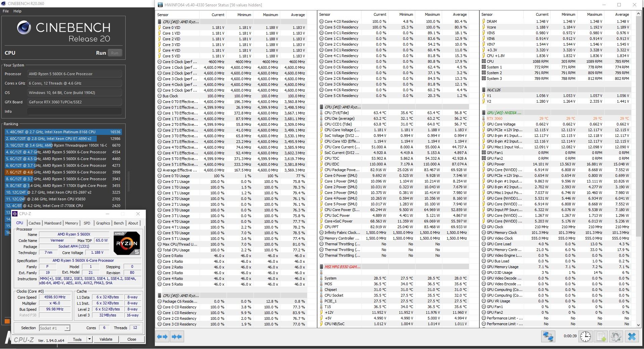644x349 pixels.
Task: Click the collapse columns arrows icon in HWiNFO
Action: click(x=177, y=337)
